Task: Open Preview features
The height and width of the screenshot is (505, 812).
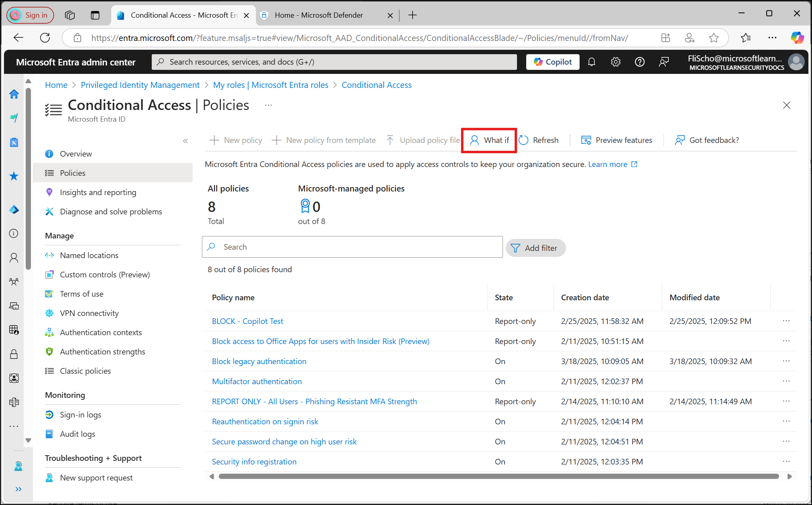Action: coord(617,140)
